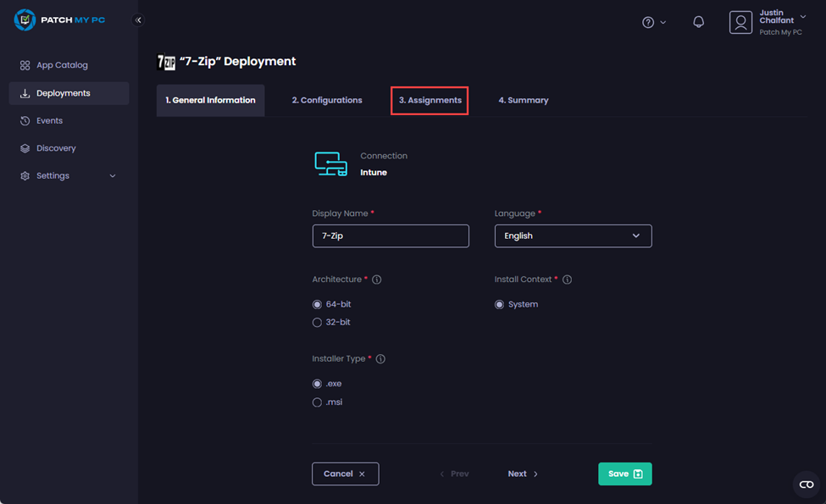Click the Installer Type info icon
The image size is (826, 504).
point(380,358)
